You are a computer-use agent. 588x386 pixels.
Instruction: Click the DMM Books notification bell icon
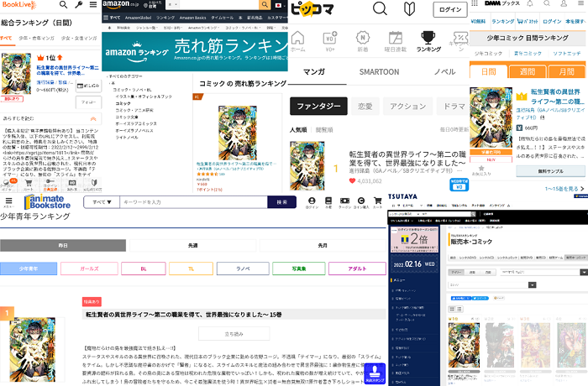tap(530, 3)
